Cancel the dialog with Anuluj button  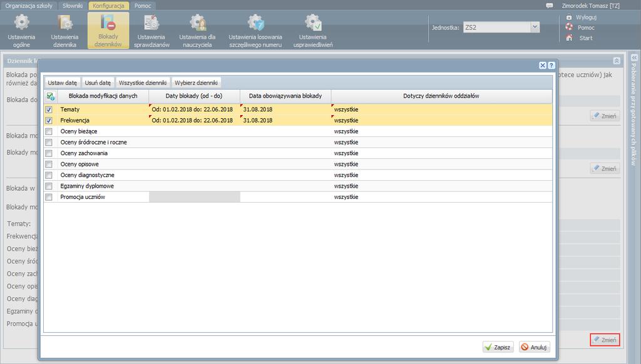tap(535, 347)
